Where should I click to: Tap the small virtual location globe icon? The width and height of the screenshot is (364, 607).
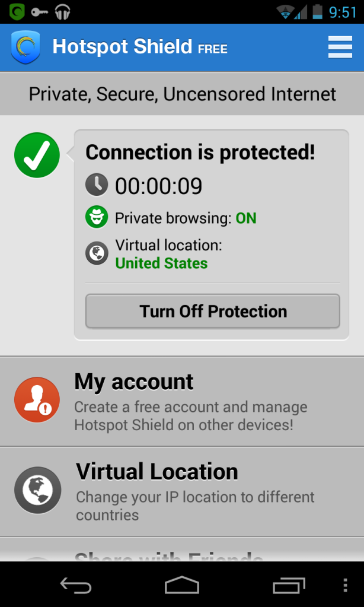[97, 254]
